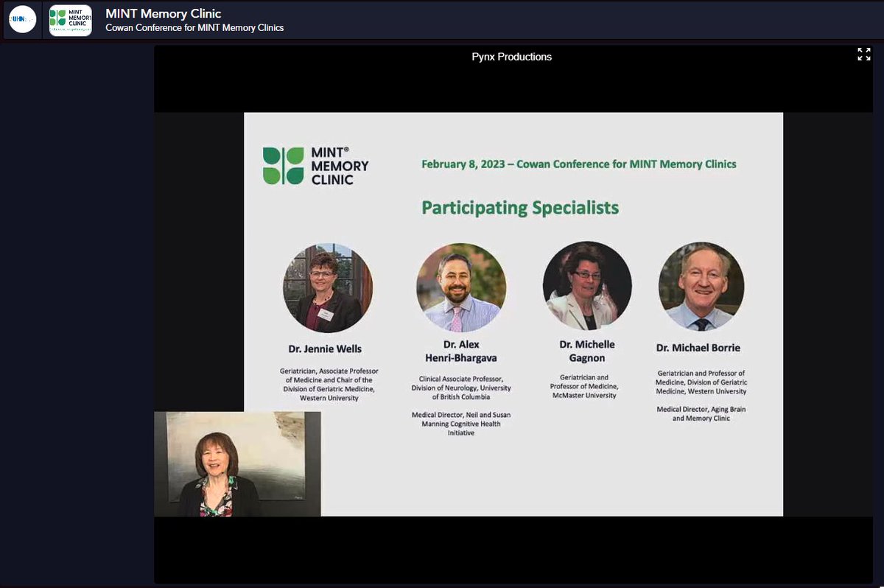This screenshot has height=588, width=884.
Task: Click Dr. Jennie Wells's portrait photo
Action: coord(328,287)
